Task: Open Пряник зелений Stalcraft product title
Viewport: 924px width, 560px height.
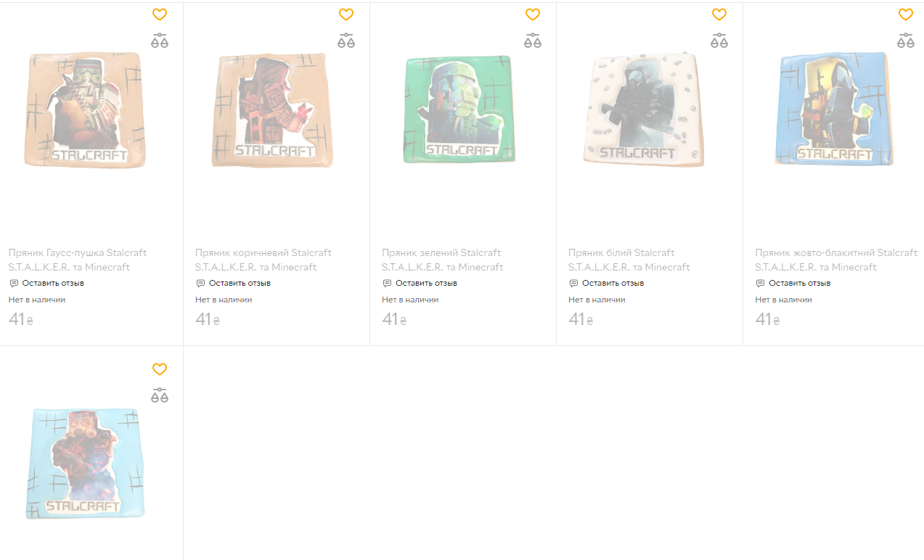Action: coord(443,260)
